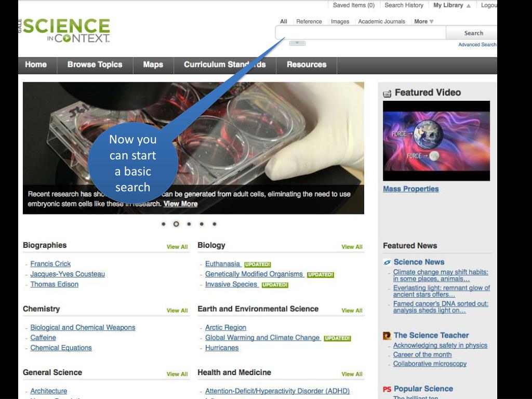532x399 pixels.
Task: View All Biographies
Action: [x=177, y=247]
